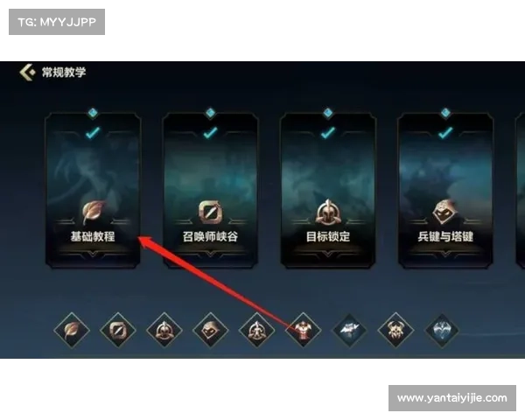Click the checkmark on 兵键与塔键 card

[x=445, y=133]
